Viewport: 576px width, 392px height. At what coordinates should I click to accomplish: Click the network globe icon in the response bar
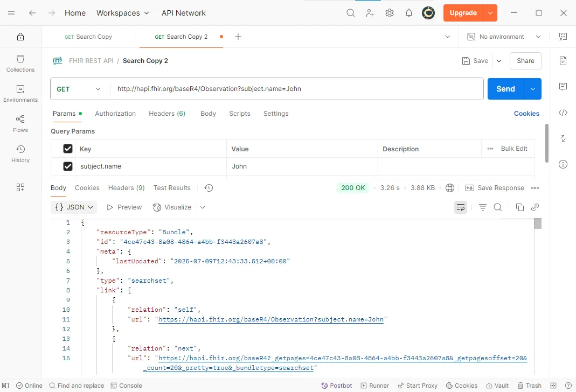coord(449,188)
